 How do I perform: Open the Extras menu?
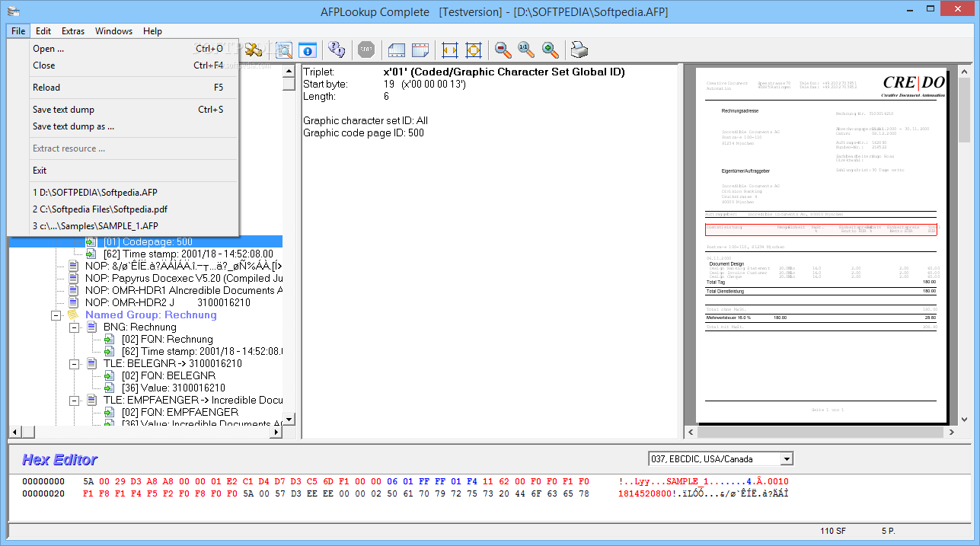(73, 31)
